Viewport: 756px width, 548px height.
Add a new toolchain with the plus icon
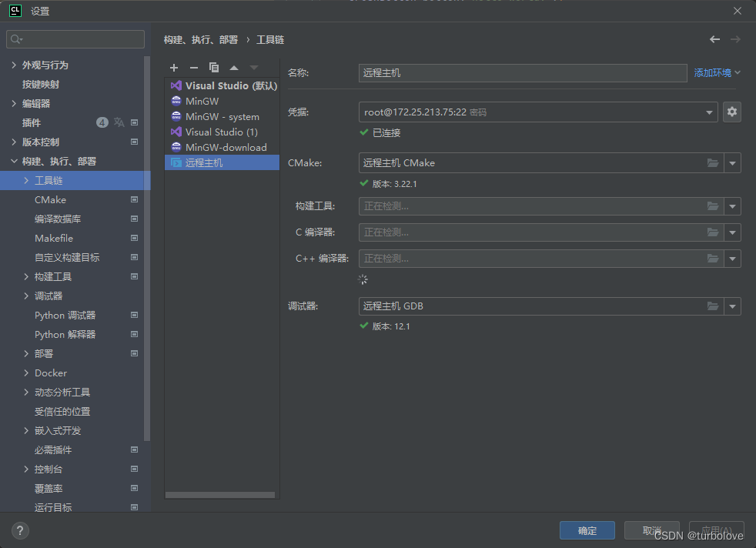click(174, 67)
